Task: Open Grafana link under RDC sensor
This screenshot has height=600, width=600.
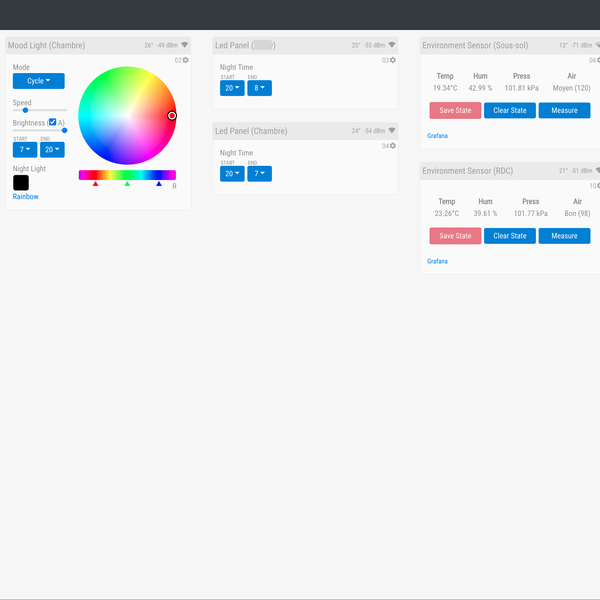Action: point(437,261)
